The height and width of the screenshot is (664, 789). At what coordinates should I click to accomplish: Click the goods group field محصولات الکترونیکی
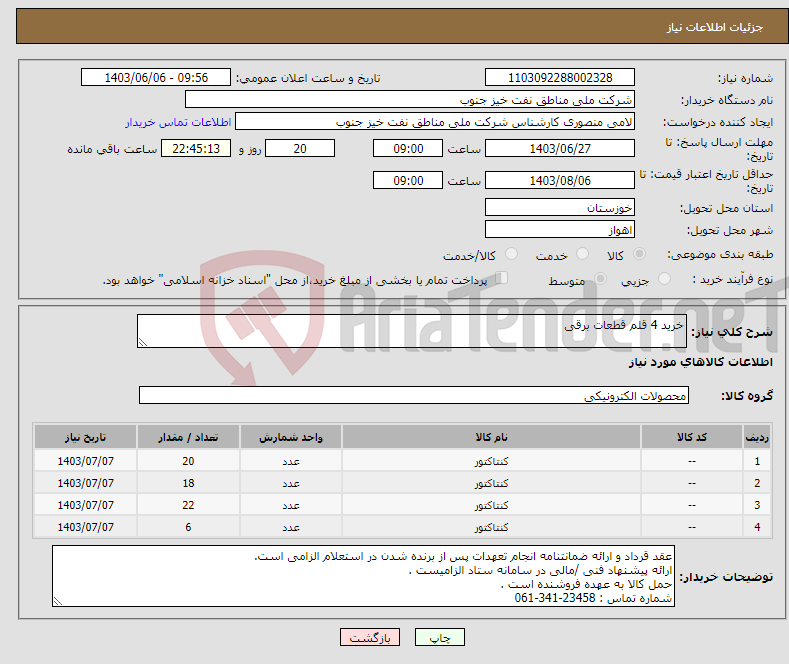tap(414, 395)
